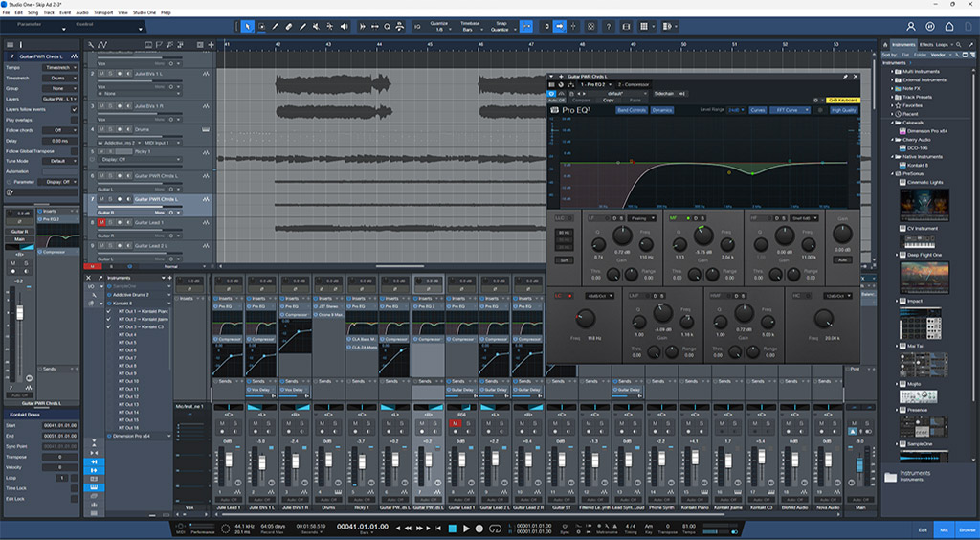Image resolution: width=980 pixels, height=540 pixels.
Task: Open the File menu
Action: point(7,12)
